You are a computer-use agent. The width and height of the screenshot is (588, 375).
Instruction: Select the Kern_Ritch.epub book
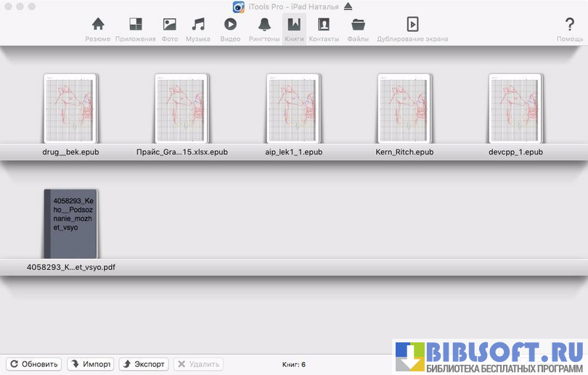(404, 108)
